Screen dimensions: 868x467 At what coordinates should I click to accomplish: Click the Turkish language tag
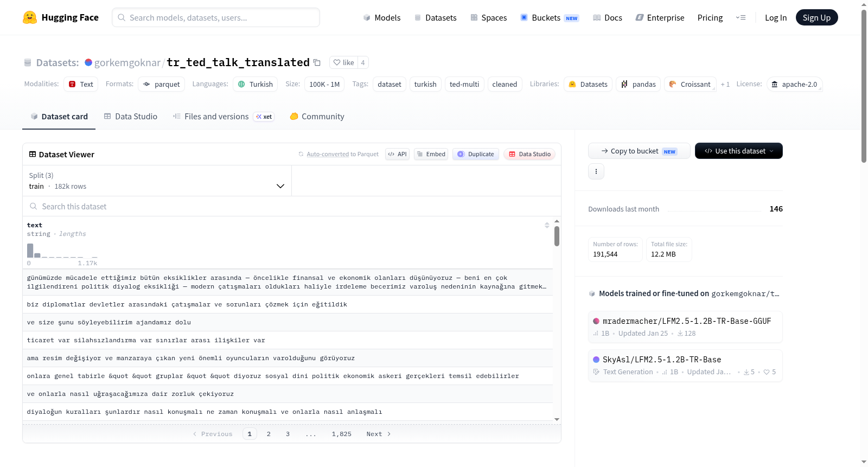tap(256, 84)
